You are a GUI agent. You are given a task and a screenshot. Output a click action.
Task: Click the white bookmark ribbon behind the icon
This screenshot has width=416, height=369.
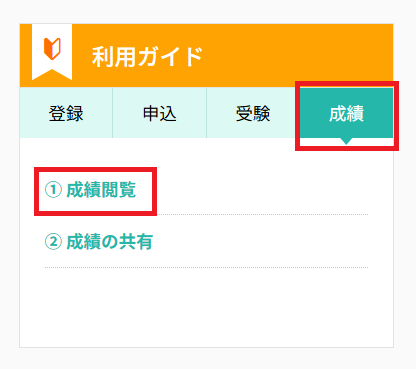coord(52,52)
